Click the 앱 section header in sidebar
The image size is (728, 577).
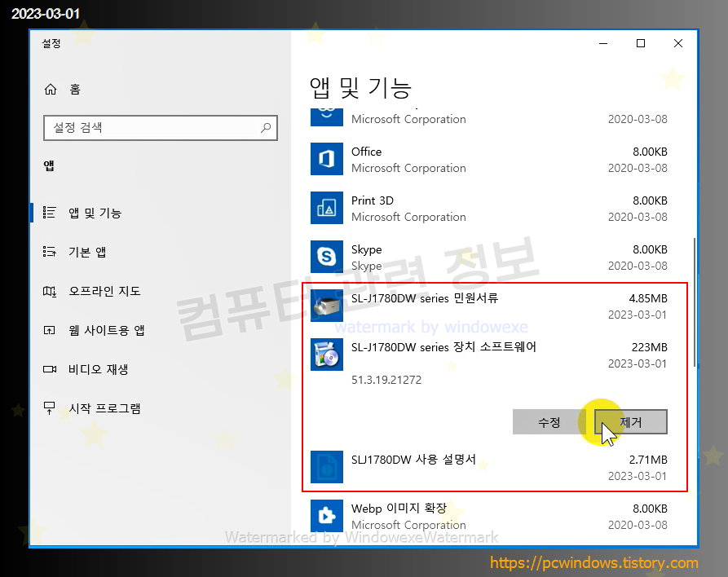[x=49, y=165]
